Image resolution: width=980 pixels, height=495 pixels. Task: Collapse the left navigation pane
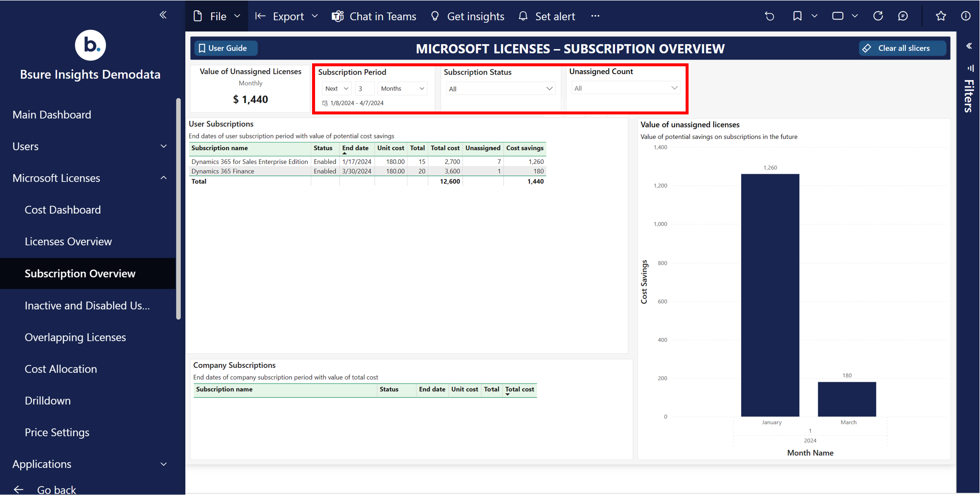tap(163, 15)
